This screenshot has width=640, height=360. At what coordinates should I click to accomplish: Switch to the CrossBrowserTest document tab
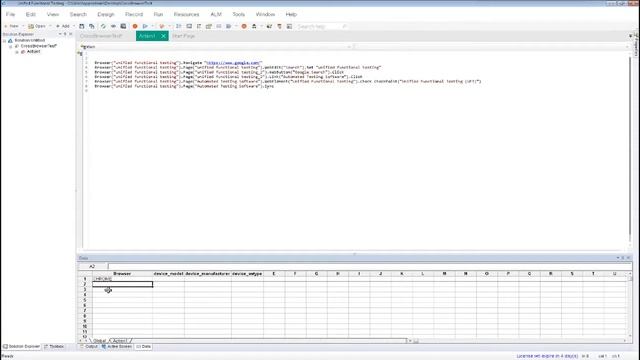(101, 36)
